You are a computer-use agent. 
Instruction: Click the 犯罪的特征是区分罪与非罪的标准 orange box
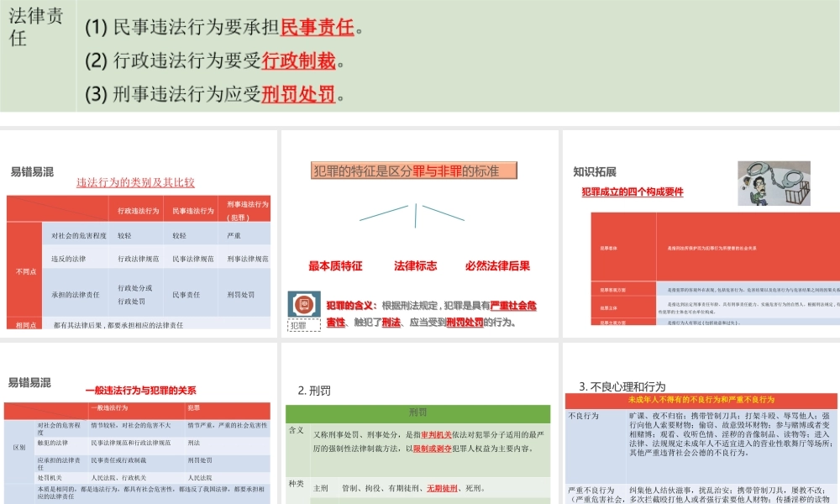413,171
